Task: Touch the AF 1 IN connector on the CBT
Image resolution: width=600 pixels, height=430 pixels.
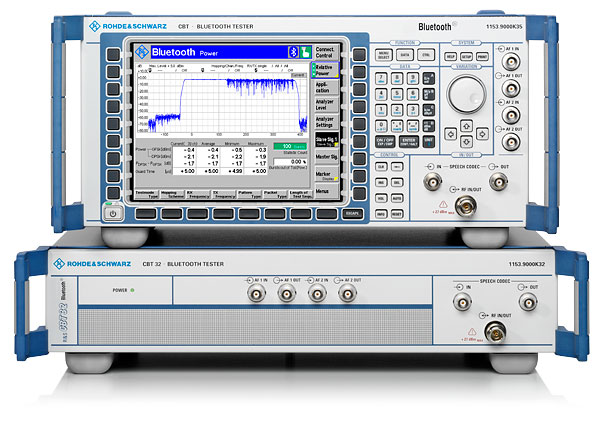Action: click(x=511, y=62)
